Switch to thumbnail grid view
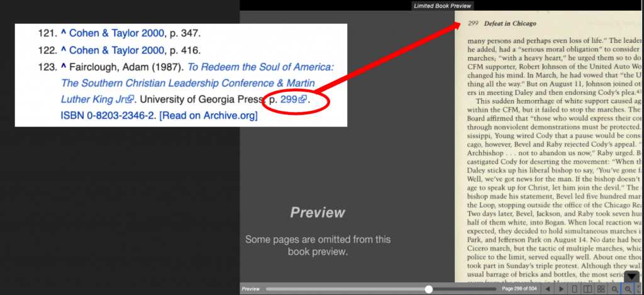The width and height of the screenshot is (644, 295). coord(601,289)
